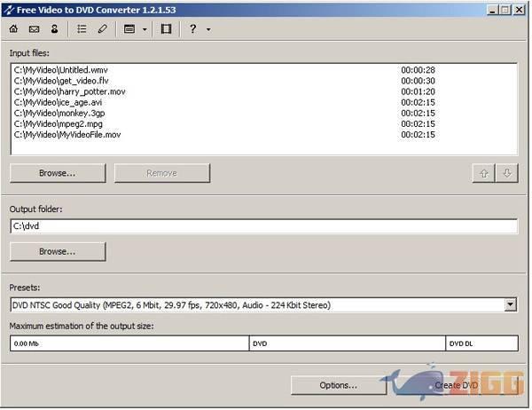
Task: Open the Presets dropdown list
Action: 510,305
